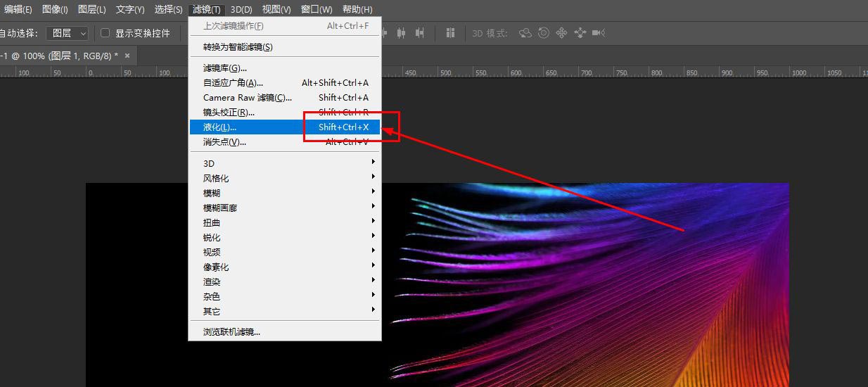The image size is (868, 387).
Task: Click distribute right edges icon
Action: [x=420, y=33]
